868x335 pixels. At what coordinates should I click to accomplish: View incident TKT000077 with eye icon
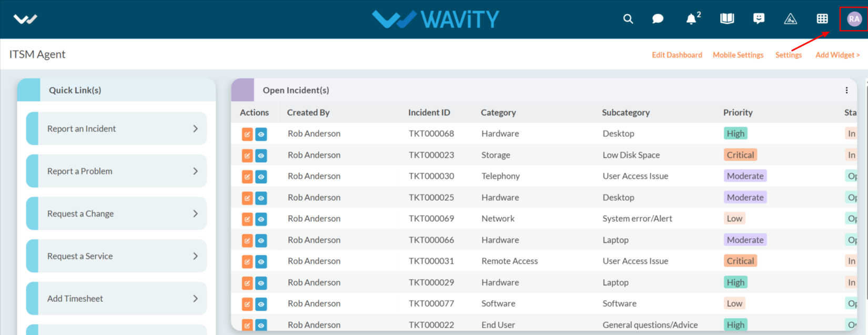click(261, 304)
